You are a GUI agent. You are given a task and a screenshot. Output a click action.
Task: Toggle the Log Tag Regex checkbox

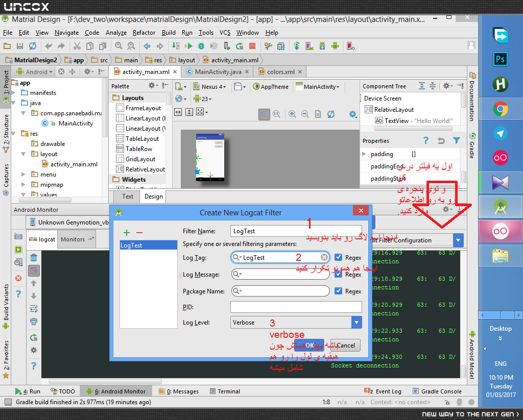pyautogui.click(x=338, y=257)
